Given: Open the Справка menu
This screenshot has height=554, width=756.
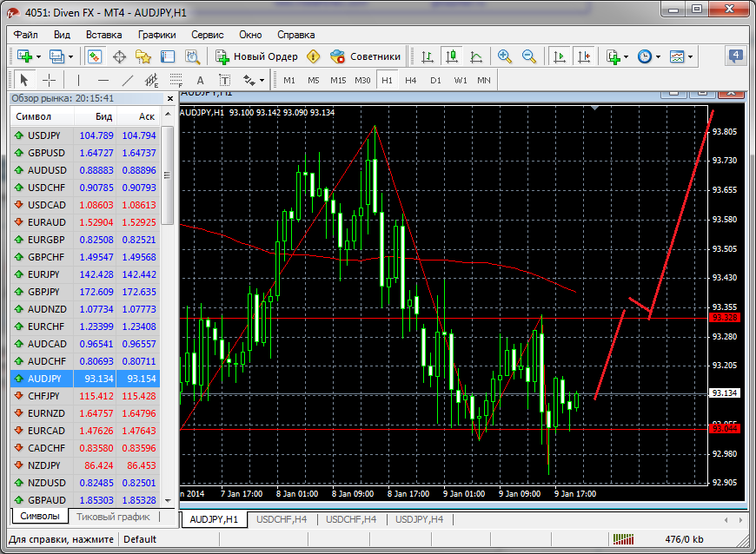Looking at the screenshot, I should [296, 35].
